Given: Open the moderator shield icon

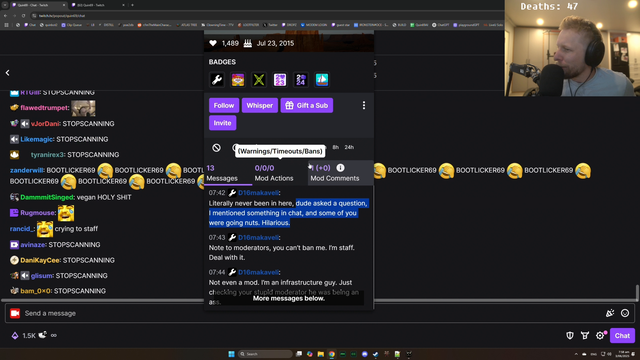Looking at the screenshot, I should click(570, 336).
